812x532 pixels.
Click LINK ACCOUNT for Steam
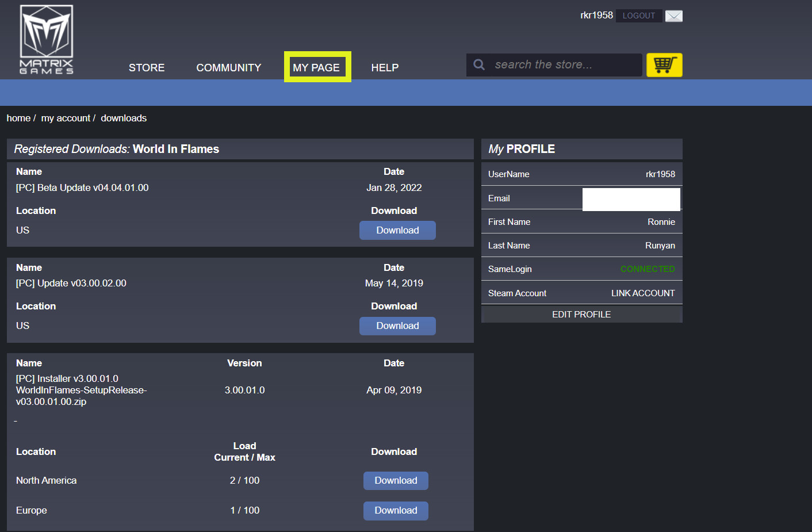coord(643,293)
